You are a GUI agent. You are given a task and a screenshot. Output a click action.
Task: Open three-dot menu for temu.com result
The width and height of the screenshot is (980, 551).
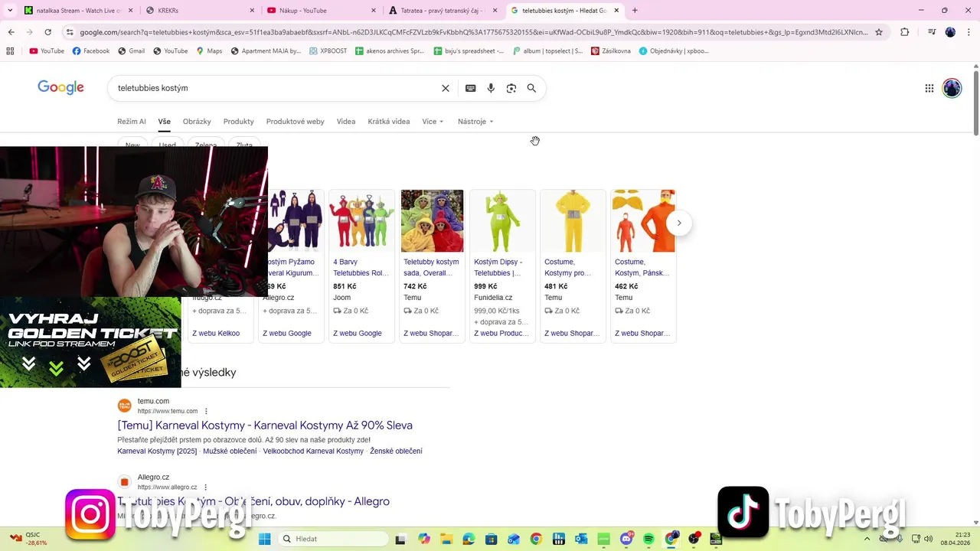[x=206, y=411]
